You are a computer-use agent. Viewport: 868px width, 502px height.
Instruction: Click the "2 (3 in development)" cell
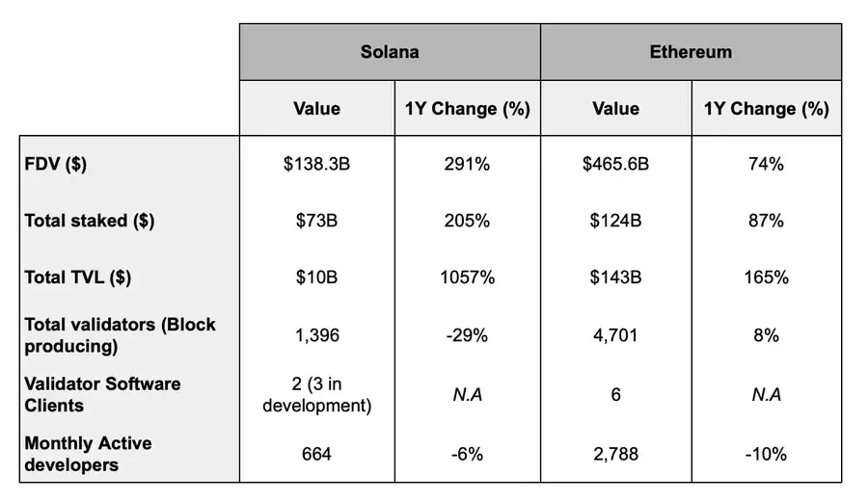(316, 394)
